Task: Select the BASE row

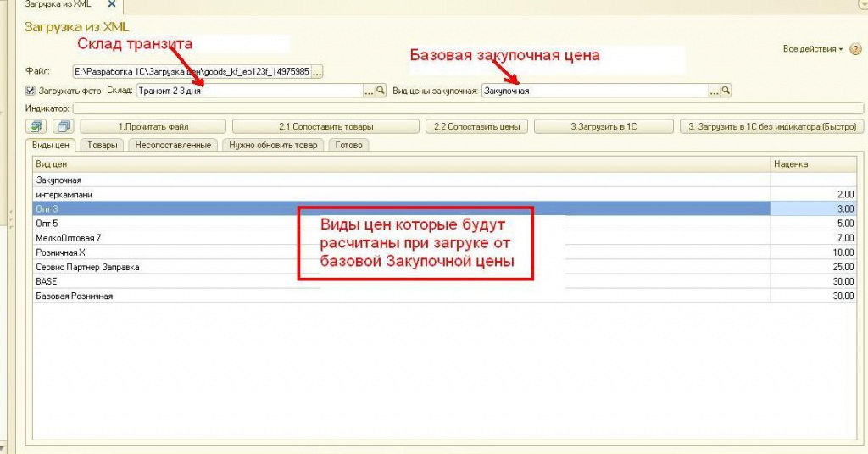Action: [x=444, y=281]
